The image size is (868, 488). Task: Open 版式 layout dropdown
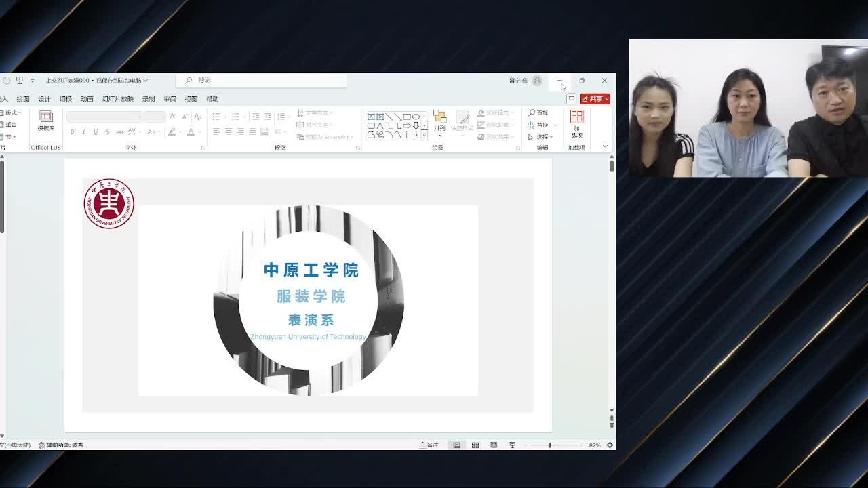12,113
